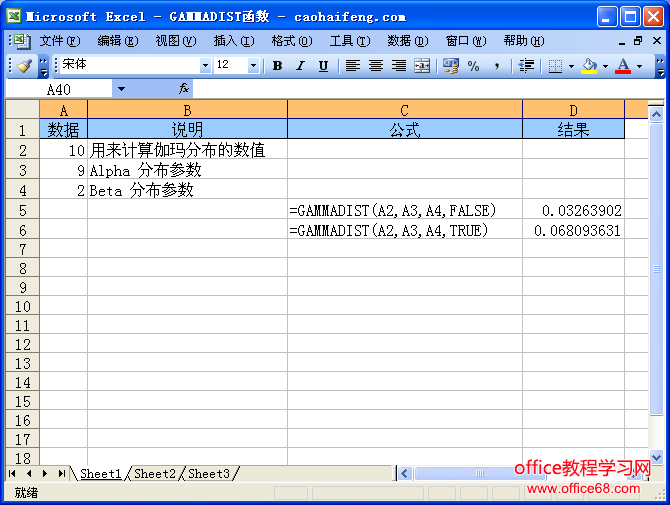This screenshot has width=670, height=505.
Task: Apply currency style format
Action: coord(450,66)
